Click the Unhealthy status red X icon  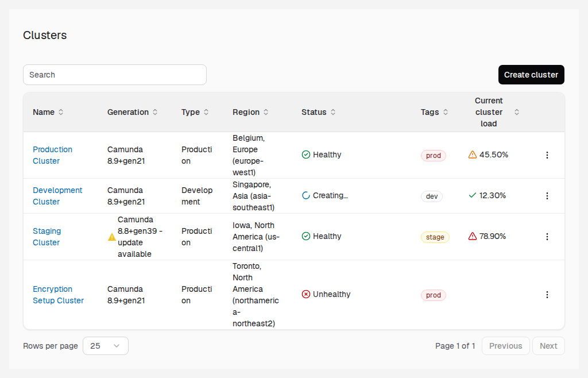click(306, 294)
